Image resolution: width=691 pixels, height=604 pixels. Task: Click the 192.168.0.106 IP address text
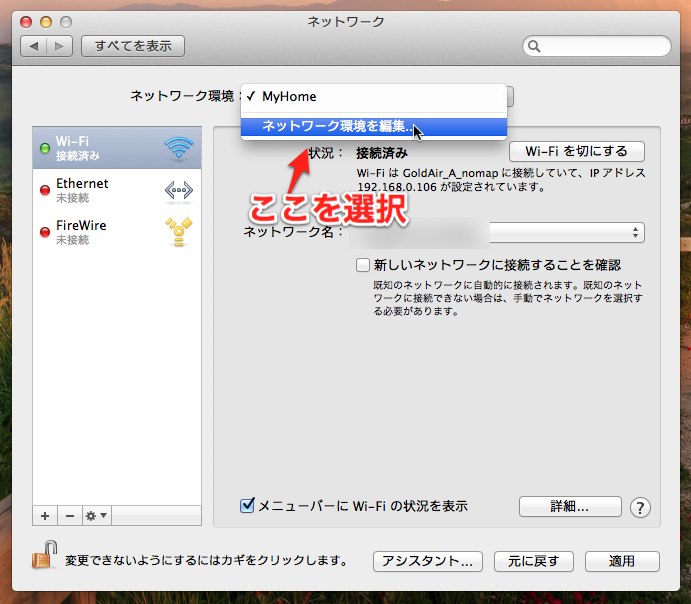point(397,187)
